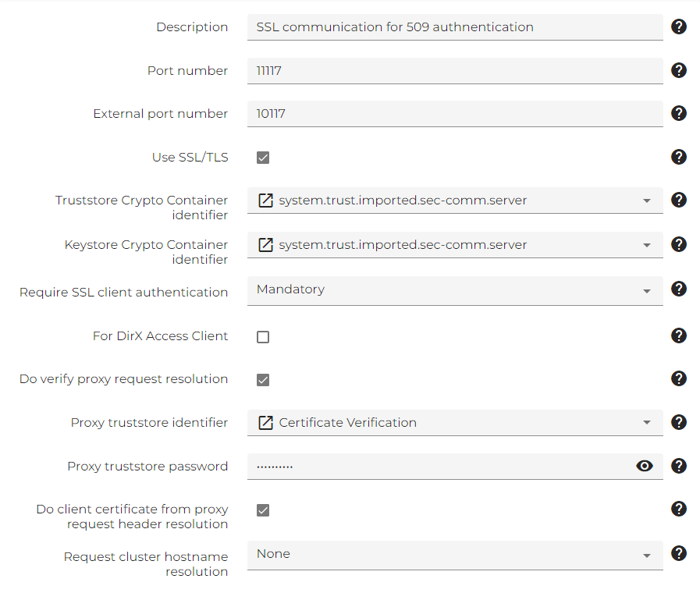Toggle client certificate from proxy header checkbox
Image resolution: width=700 pixels, height=600 pixels.
(x=263, y=510)
